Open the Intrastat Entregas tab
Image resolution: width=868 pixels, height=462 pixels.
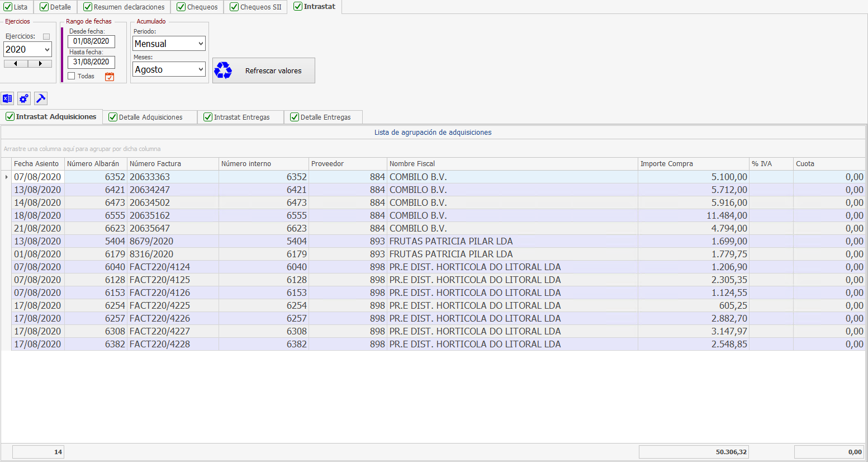(241, 117)
